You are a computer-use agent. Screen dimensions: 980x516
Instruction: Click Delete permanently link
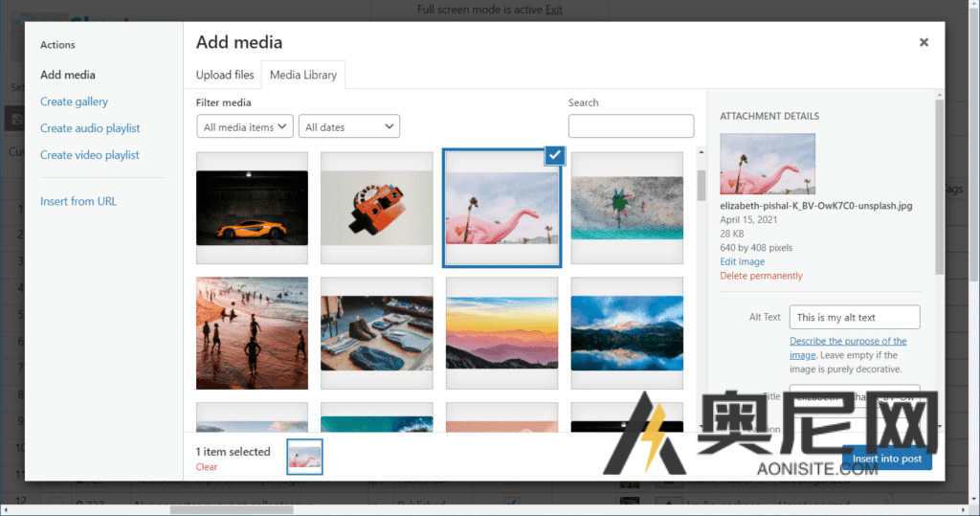[x=761, y=276]
